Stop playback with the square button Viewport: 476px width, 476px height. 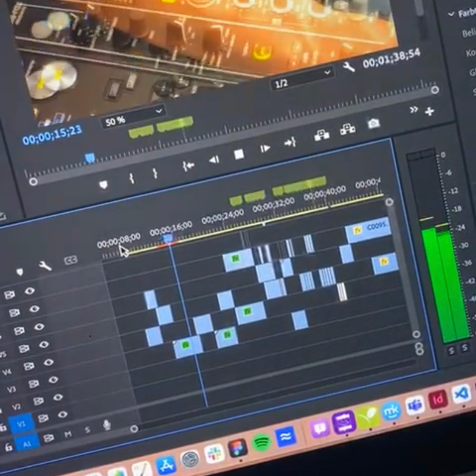(239, 154)
